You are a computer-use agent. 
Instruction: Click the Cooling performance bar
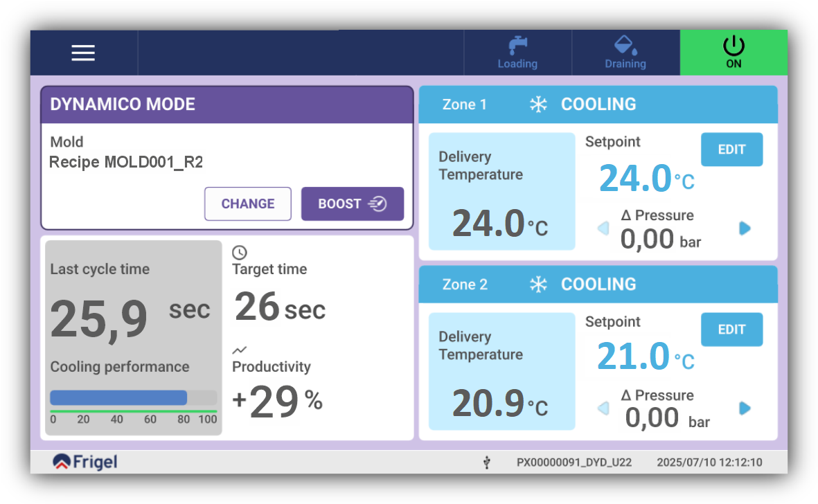tap(134, 397)
